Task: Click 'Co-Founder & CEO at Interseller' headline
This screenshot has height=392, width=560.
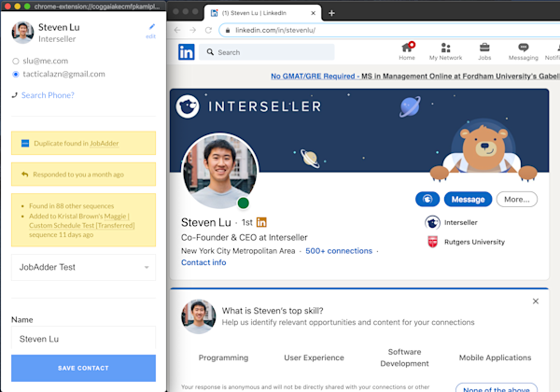Action: tap(244, 237)
